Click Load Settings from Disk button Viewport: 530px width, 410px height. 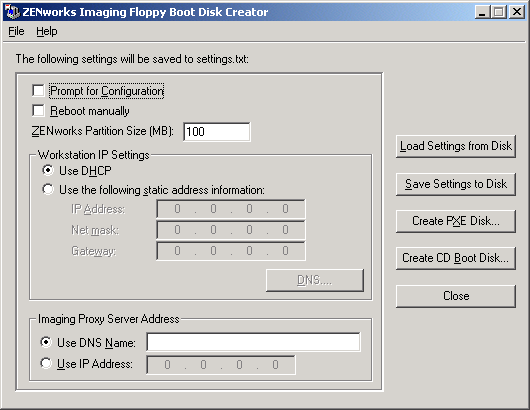pos(456,146)
